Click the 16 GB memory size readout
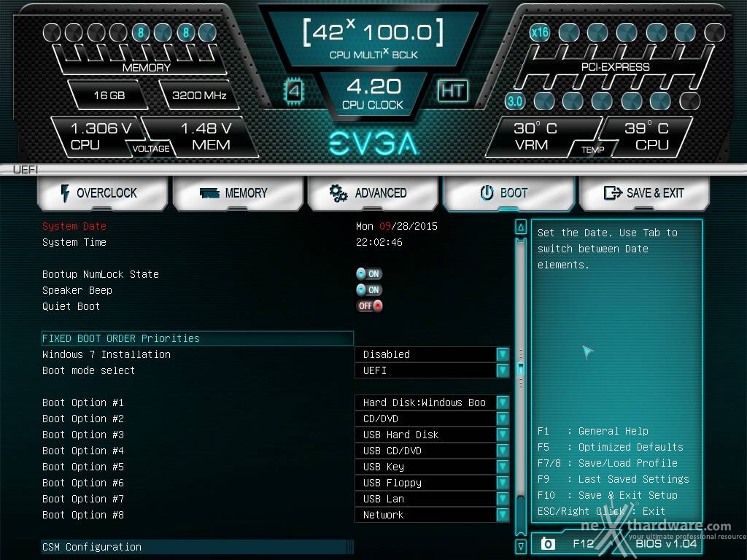Image resolution: width=747 pixels, height=560 pixels. coord(109,96)
